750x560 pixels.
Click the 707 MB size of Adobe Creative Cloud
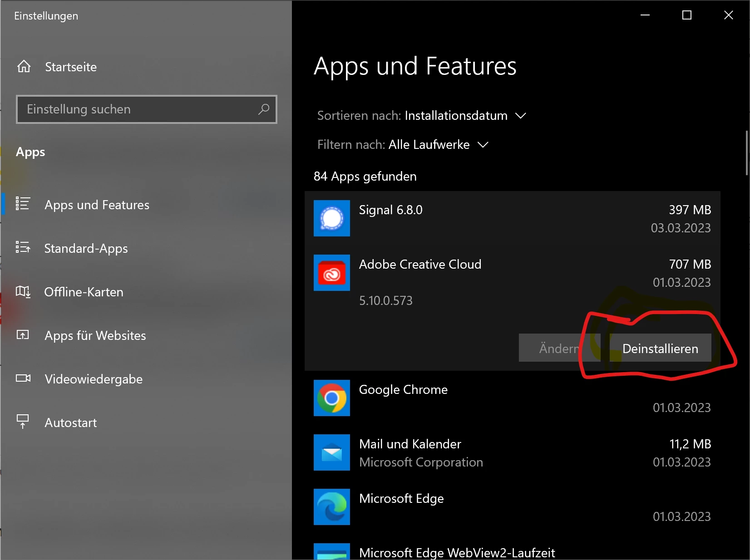tap(690, 264)
